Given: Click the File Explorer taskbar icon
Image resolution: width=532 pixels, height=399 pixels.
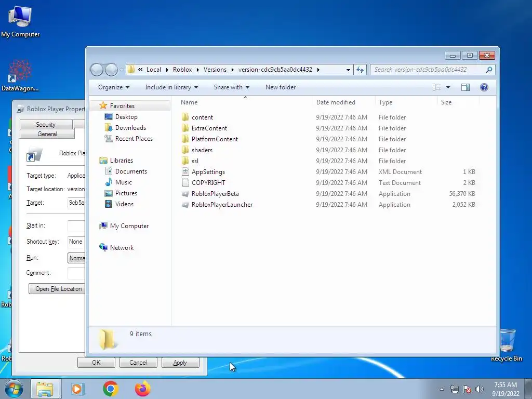Looking at the screenshot, I should point(45,389).
